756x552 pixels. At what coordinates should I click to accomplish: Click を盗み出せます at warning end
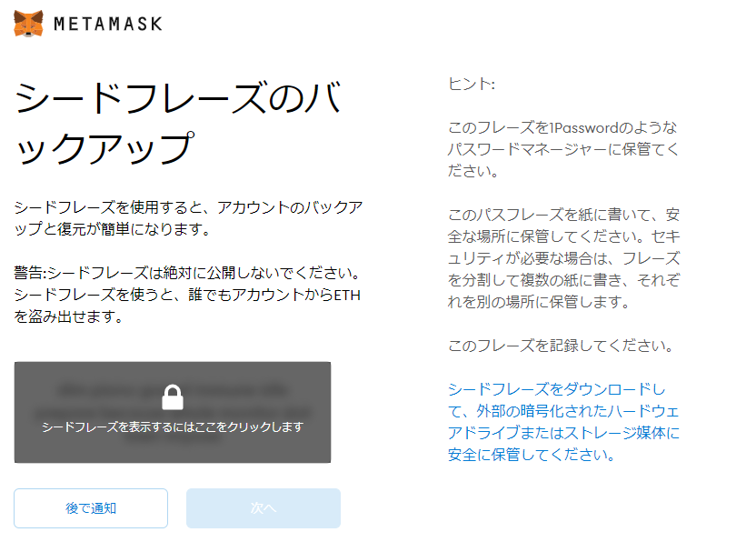(x=67, y=317)
